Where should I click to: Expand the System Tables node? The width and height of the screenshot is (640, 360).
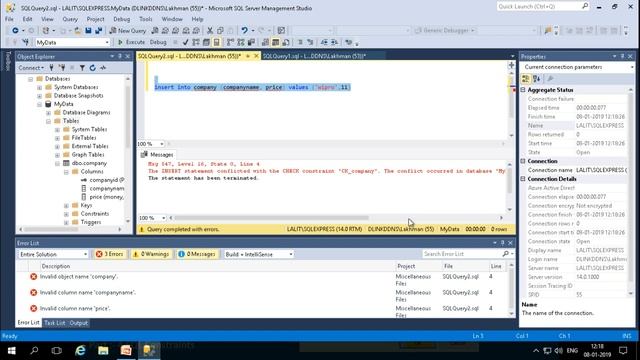point(58,130)
